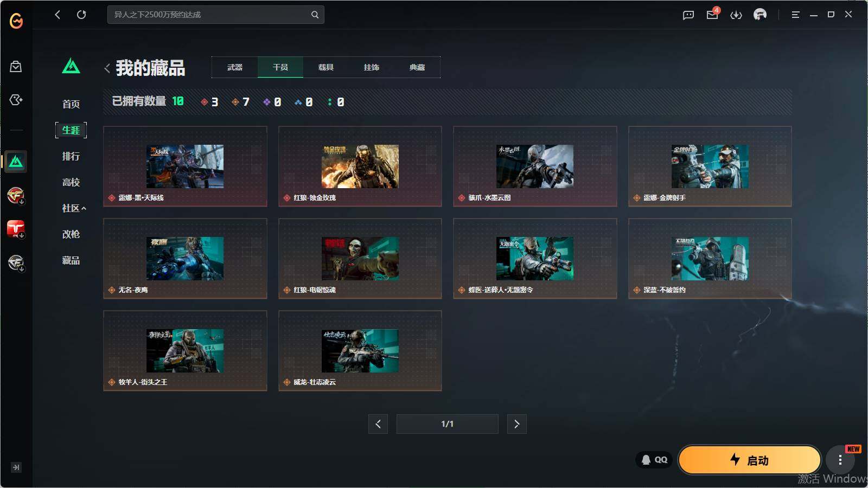
Task: Open the 蜂医-送葬人·无题密令 operator card
Action: coord(535,259)
